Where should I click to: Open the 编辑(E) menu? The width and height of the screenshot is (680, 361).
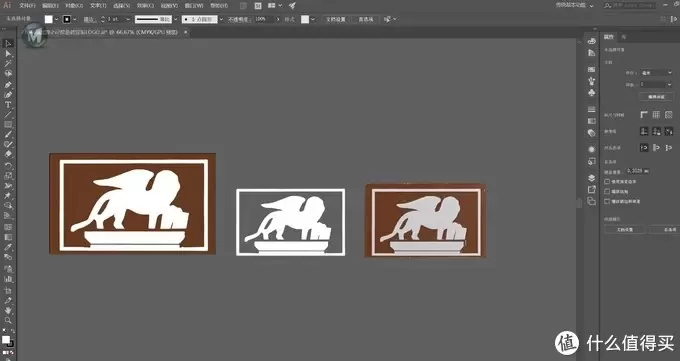pyautogui.click(x=51, y=6)
